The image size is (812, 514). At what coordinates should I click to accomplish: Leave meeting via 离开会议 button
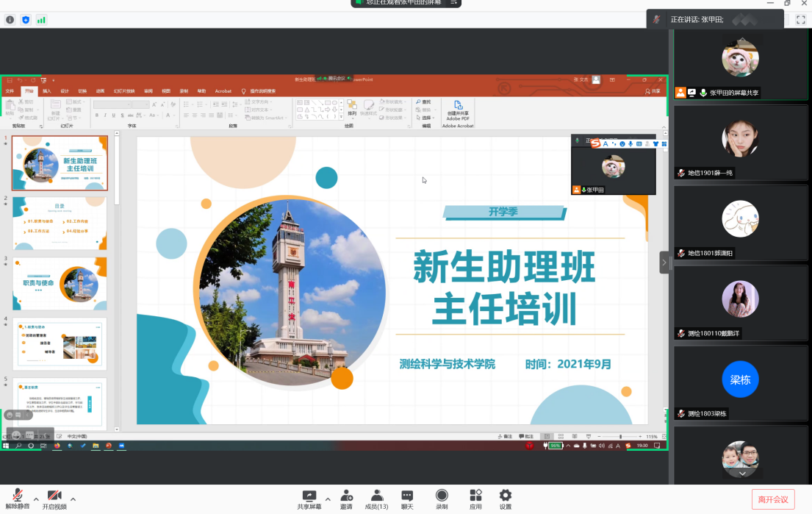coord(773,499)
